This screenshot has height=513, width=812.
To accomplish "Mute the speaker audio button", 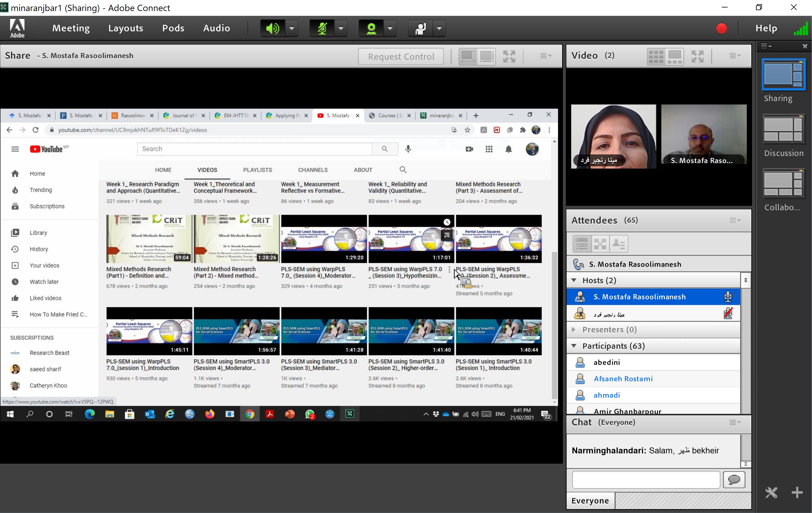I will [272, 28].
